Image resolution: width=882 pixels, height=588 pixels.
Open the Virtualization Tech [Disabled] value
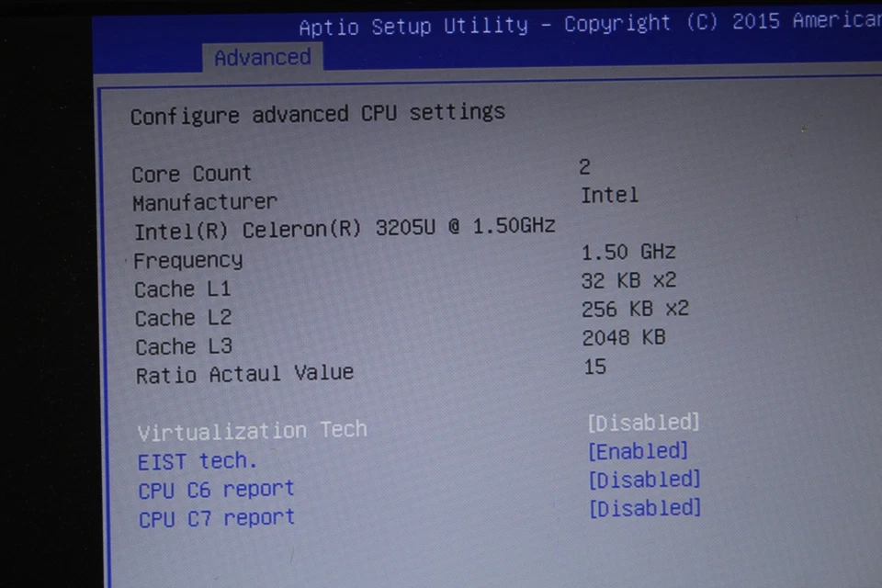click(x=643, y=423)
